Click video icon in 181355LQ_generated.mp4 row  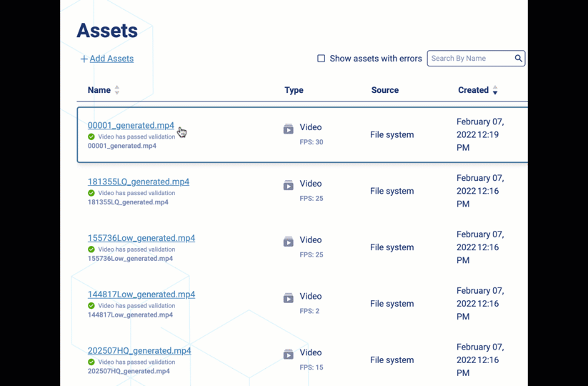click(289, 185)
